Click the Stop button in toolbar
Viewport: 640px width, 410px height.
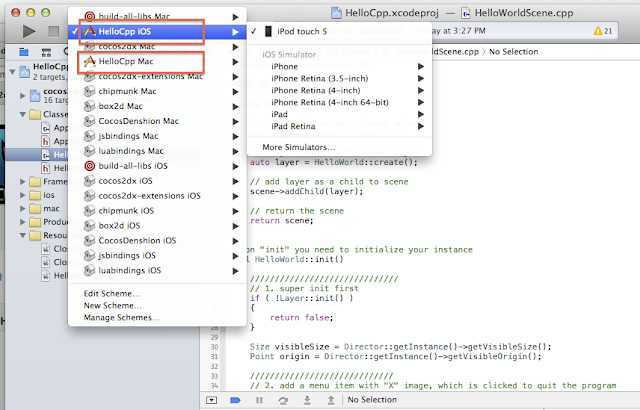(54, 31)
